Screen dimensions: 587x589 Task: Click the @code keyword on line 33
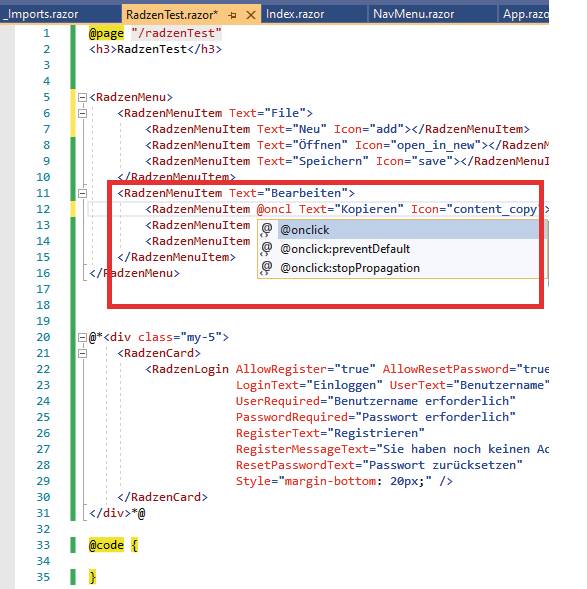[x=106, y=545]
